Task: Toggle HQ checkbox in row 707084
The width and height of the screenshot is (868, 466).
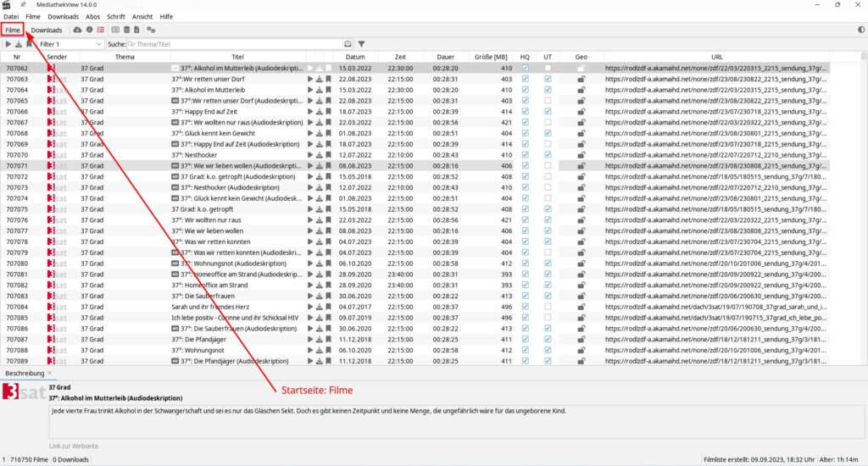Action: tap(525, 307)
